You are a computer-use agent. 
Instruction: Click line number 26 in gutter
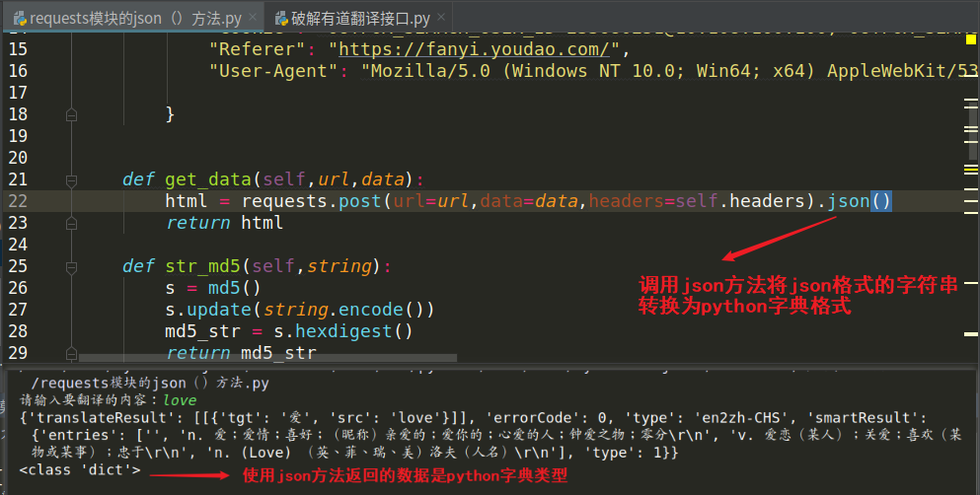pyautogui.click(x=18, y=288)
